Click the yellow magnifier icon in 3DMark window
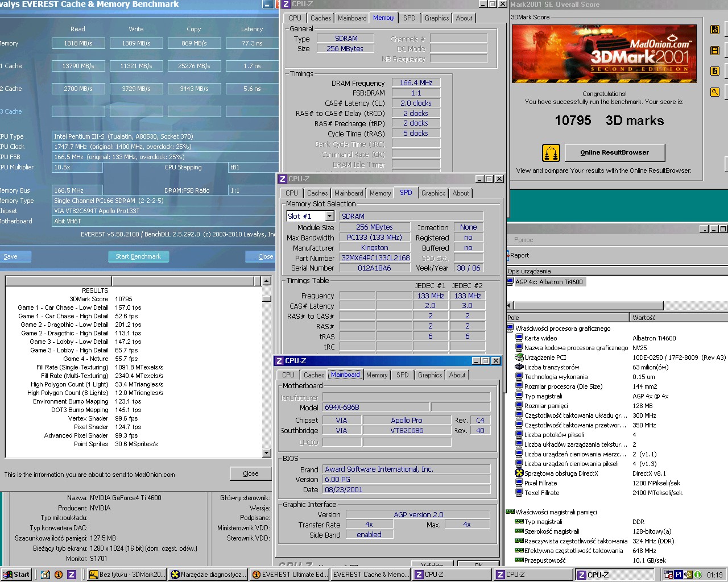Screen dimensions: 728x582 click(x=715, y=92)
